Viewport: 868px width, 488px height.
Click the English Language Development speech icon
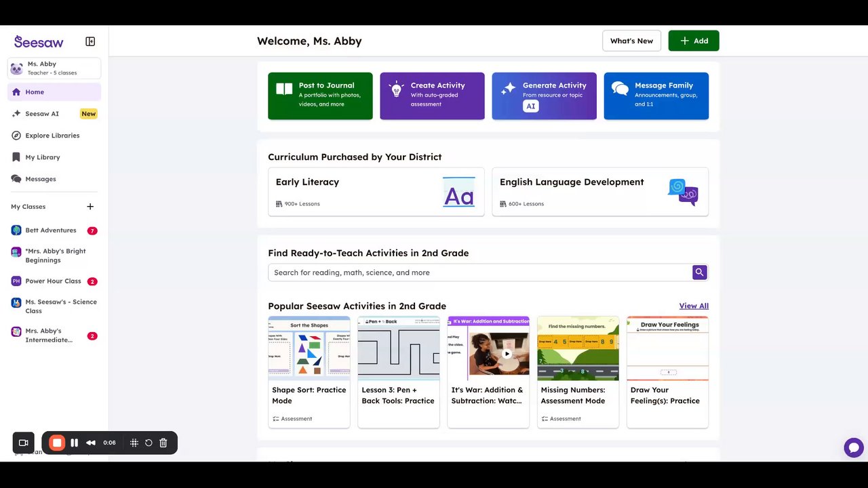click(x=684, y=192)
